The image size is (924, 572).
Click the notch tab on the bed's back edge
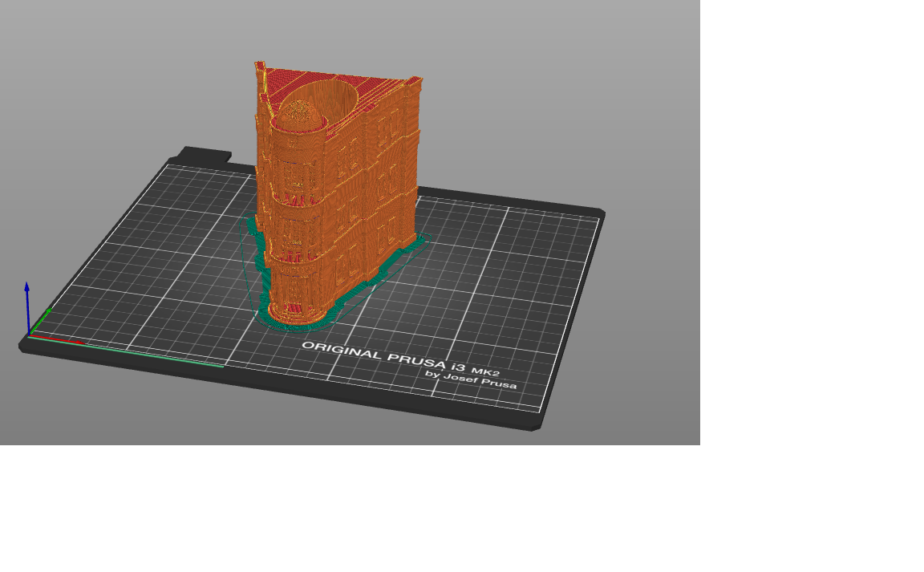coord(204,154)
